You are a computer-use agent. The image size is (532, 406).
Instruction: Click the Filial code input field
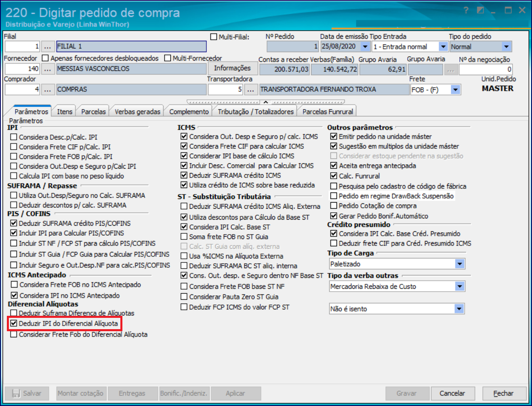[22, 47]
